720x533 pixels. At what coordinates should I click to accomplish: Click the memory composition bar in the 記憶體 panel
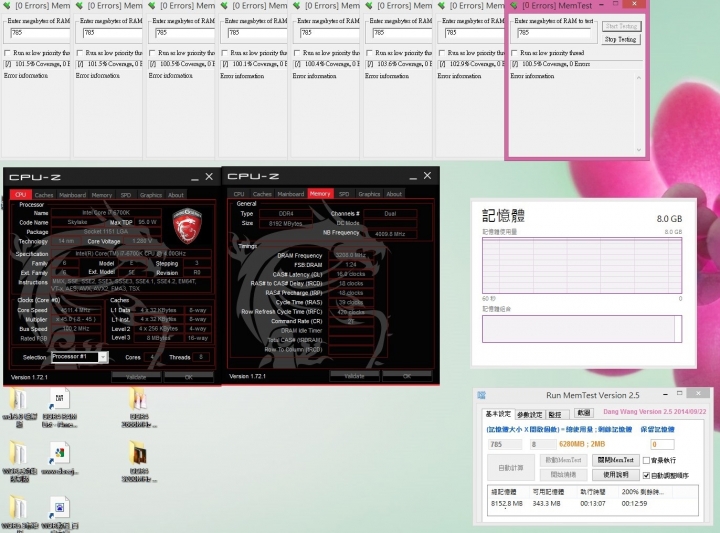(x=582, y=329)
